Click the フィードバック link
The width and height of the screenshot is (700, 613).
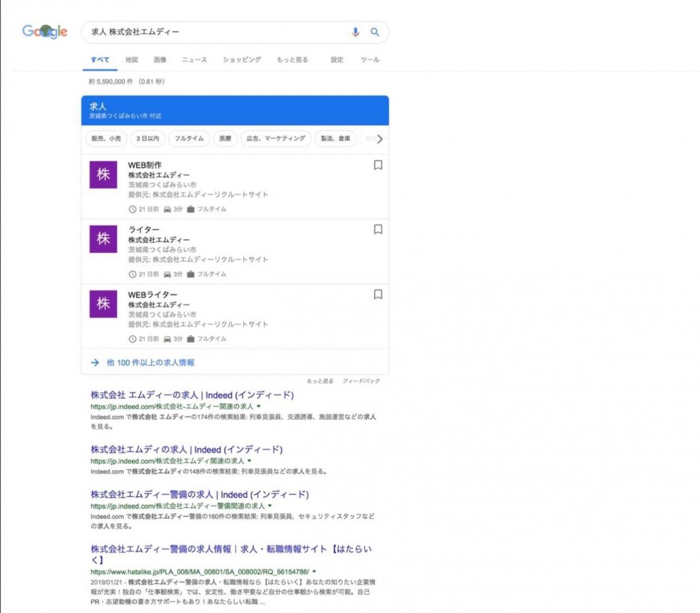pos(361,381)
